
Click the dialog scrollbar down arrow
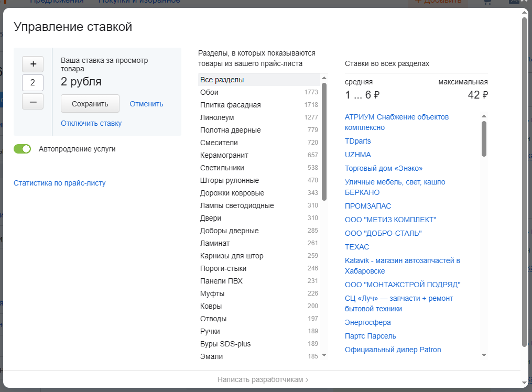[x=524, y=383]
